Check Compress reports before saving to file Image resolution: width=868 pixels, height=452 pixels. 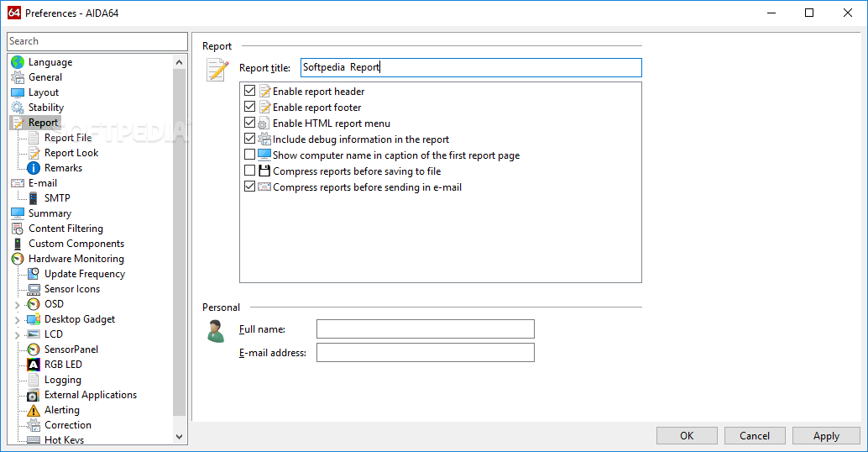tap(249, 171)
